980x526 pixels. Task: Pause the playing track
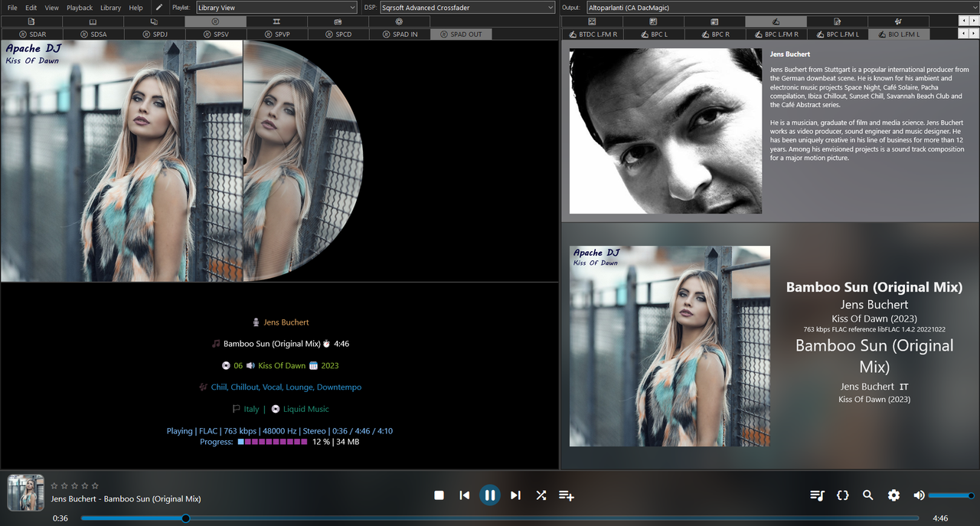pyautogui.click(x=490, y=495)
